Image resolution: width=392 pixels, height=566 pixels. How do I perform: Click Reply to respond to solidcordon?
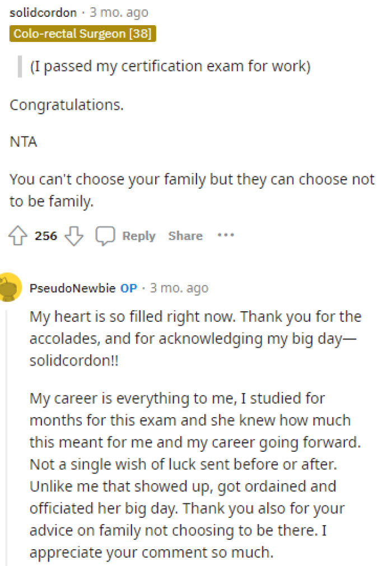pyautogui.click(x=138, y=236)
